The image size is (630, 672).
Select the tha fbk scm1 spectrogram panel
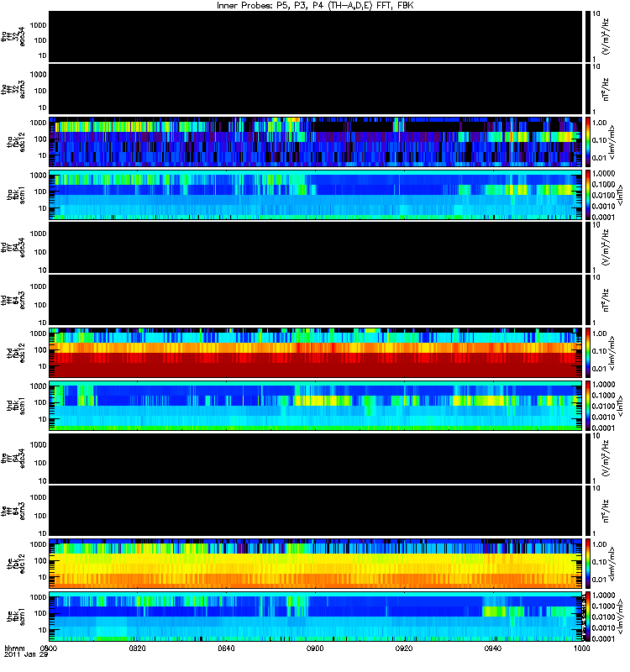[315, 195]
